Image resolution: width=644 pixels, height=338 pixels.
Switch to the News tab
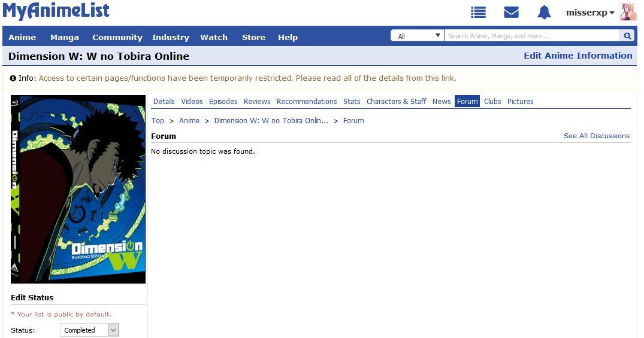click(x=441, y=101)
